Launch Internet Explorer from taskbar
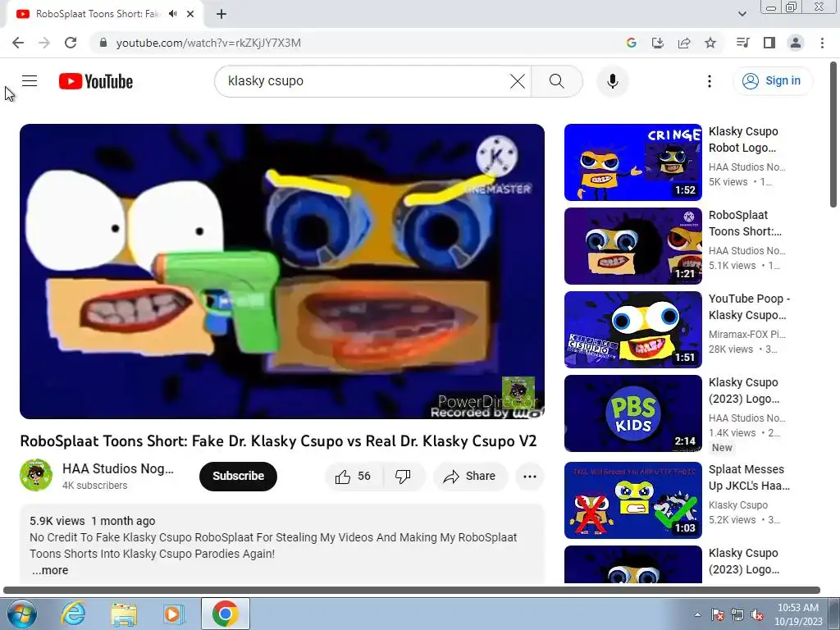This screenshot has height=630, width=840. 73,614
